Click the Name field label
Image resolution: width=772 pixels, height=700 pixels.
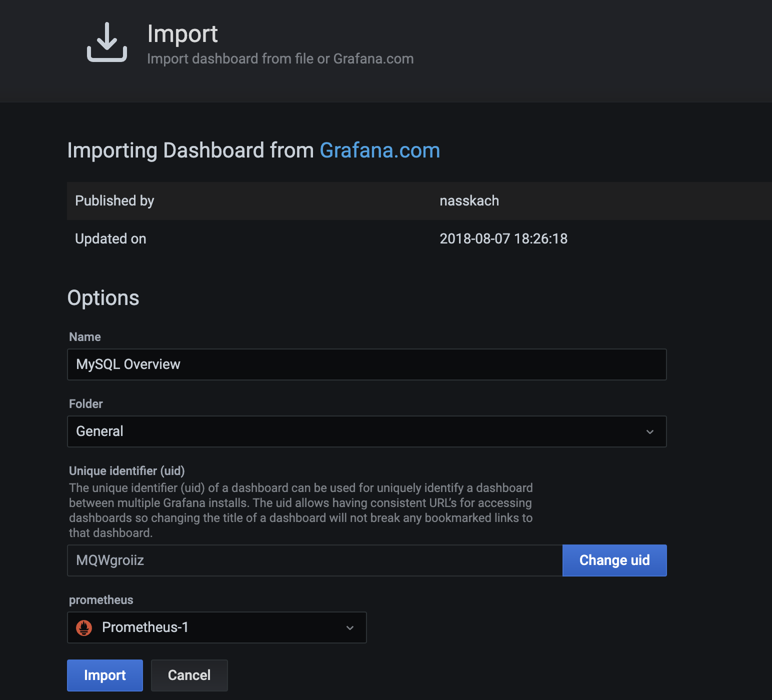pyautogui.click(x=85, y=337)
